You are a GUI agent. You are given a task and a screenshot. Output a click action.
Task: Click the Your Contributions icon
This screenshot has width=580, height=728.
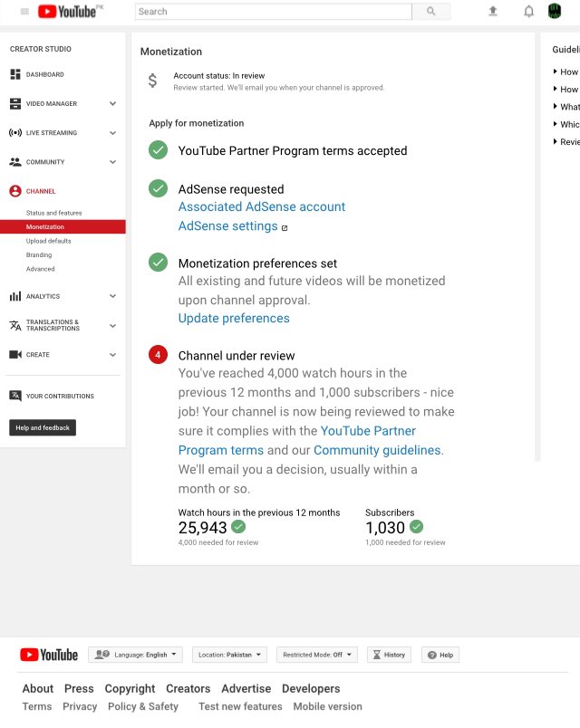click(15, 396)
